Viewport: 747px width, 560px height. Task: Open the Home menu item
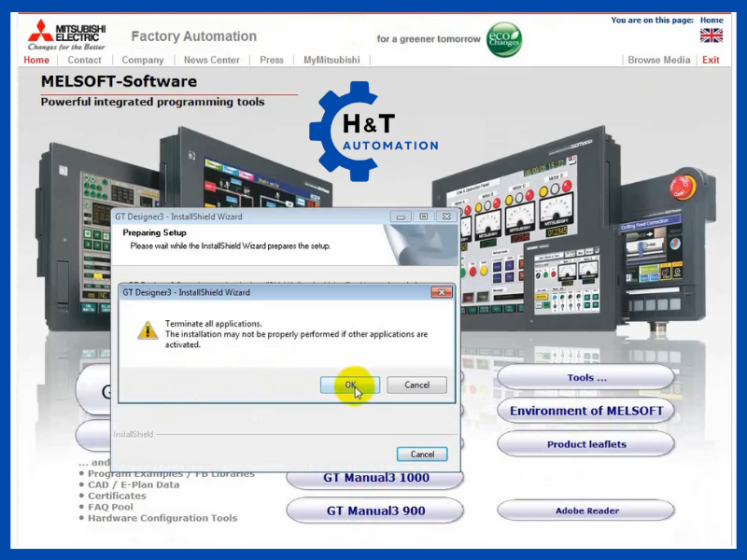click(36, 60)
